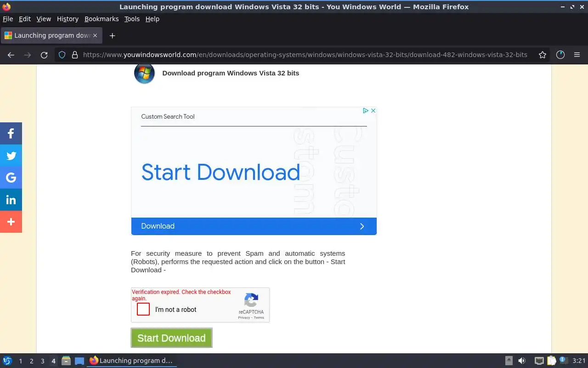Close the Custom Search Tool ad
The width and height of the screenshot is (588, 368).
point(373,110)
